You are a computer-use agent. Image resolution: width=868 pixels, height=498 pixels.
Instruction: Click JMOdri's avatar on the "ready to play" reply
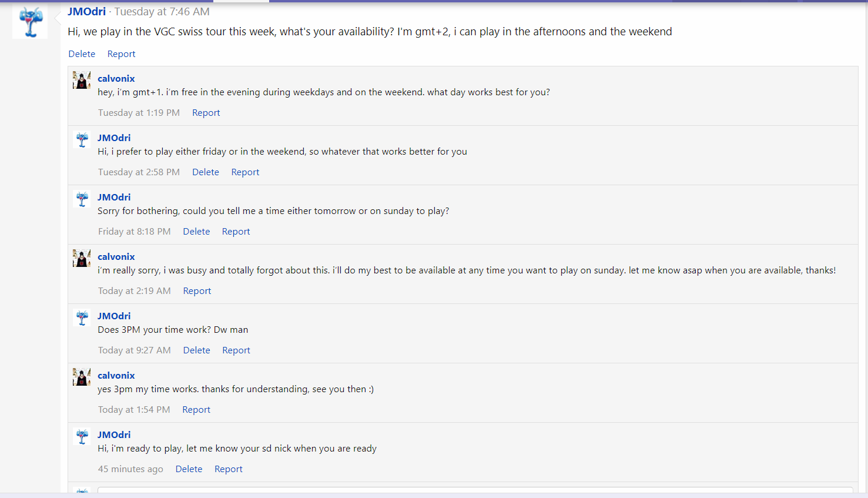[82, 436]
